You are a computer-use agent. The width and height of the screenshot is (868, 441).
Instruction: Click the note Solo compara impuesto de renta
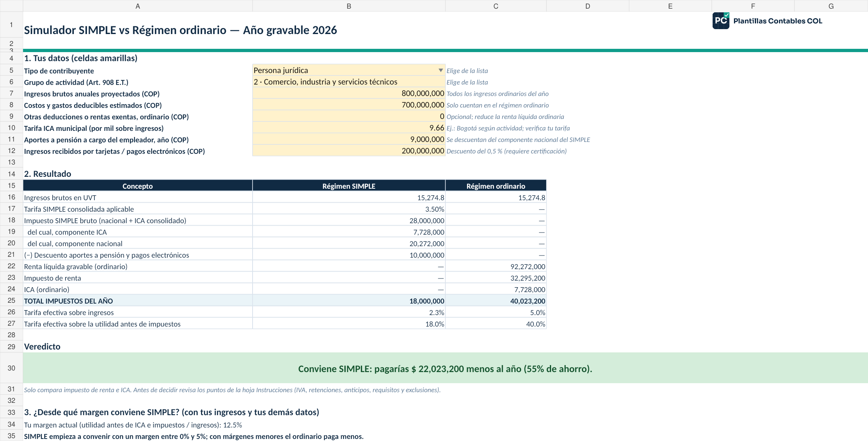click(x=232, y=390)
